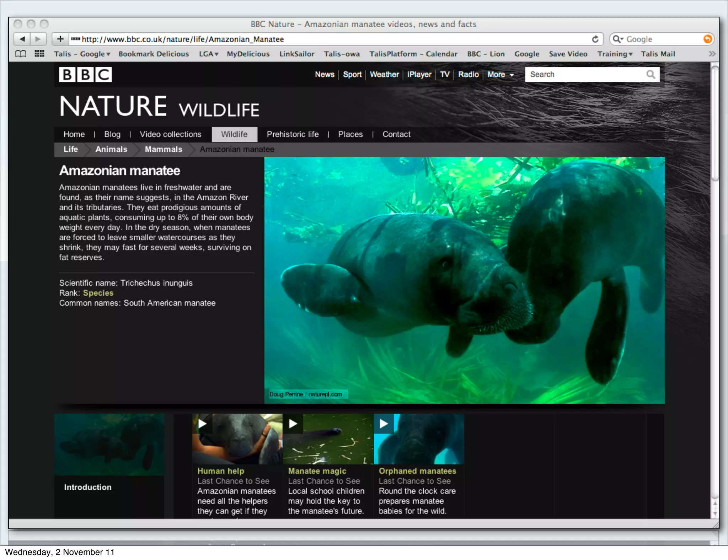Screen dimensions: 728x560
Task: Open the Top Sites grid icon
Action: (x=39, y=54)
